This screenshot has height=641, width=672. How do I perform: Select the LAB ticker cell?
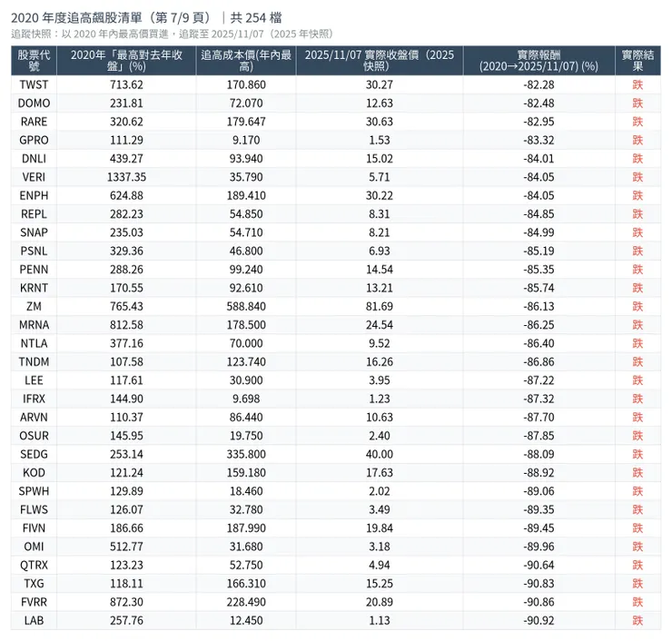click(x=34, y=620)
